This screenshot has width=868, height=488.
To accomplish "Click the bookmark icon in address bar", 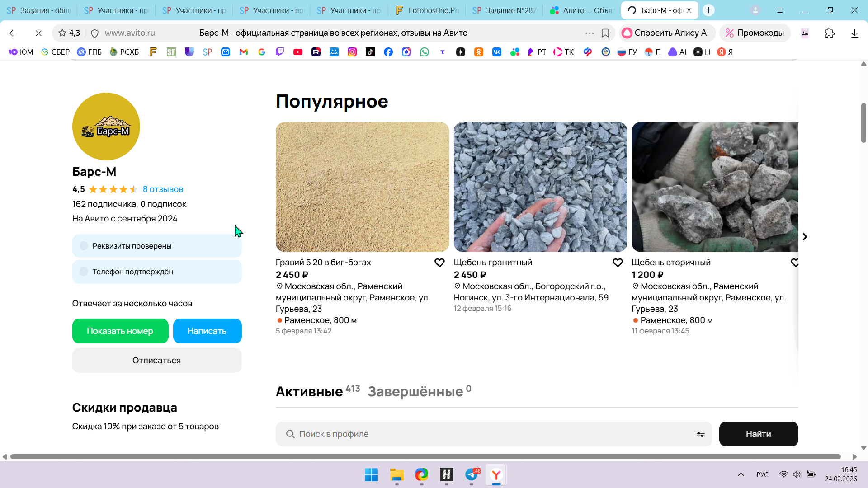I will coord(605,33).
